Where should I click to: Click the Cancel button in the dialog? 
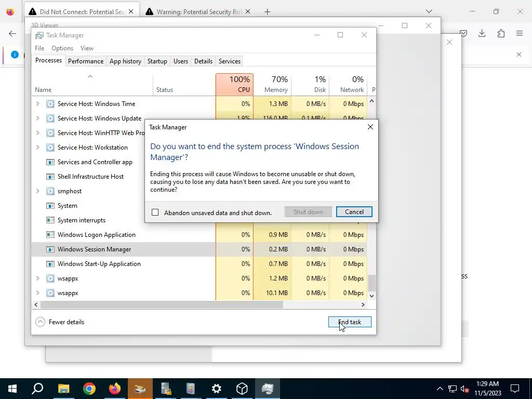coord(354,212)
